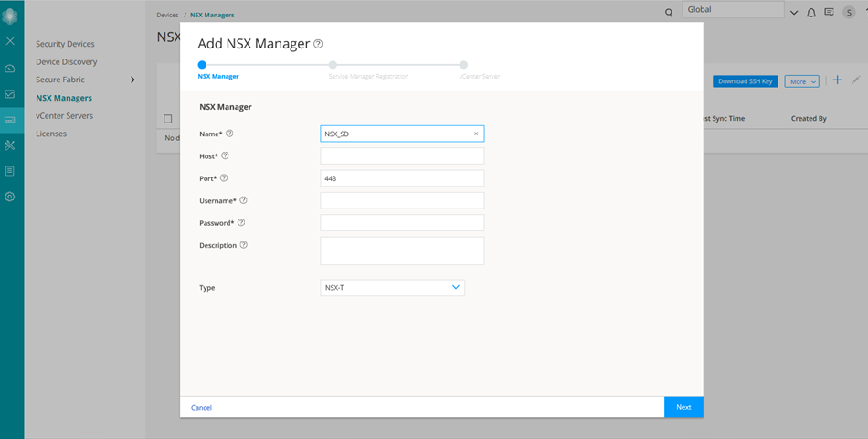The height and width of the screenshot is (439, 868).
Task: Open the settings gear sidebar icon
Action: [10, 197]
